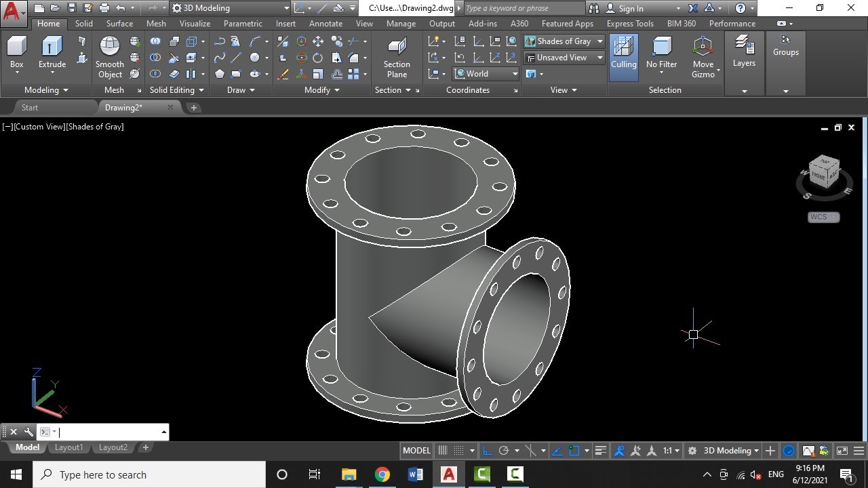Select the No Filter selection tool
This screenshot has height=488, width=868.
click(x=661, y=54)
